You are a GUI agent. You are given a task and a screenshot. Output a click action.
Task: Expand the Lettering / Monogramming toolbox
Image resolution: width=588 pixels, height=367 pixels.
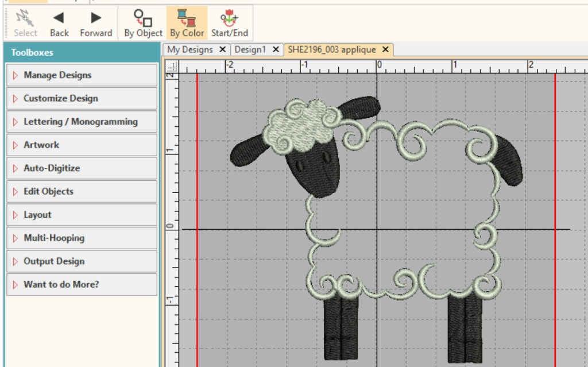pos(80,122)
